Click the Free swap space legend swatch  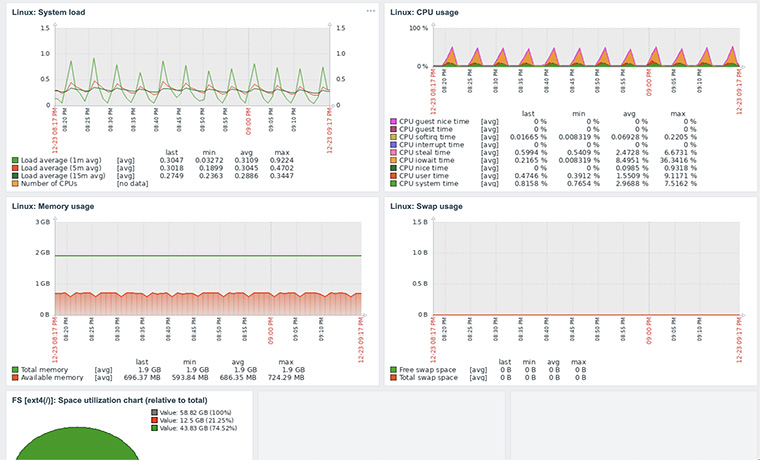(x=393, y=370)
